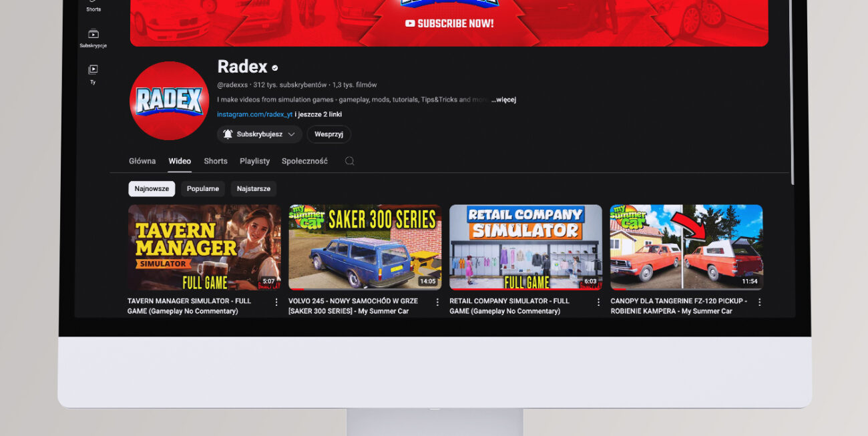Open Shorts in the sidebar
Screen dimensions: 868x436
pos(93,7)
